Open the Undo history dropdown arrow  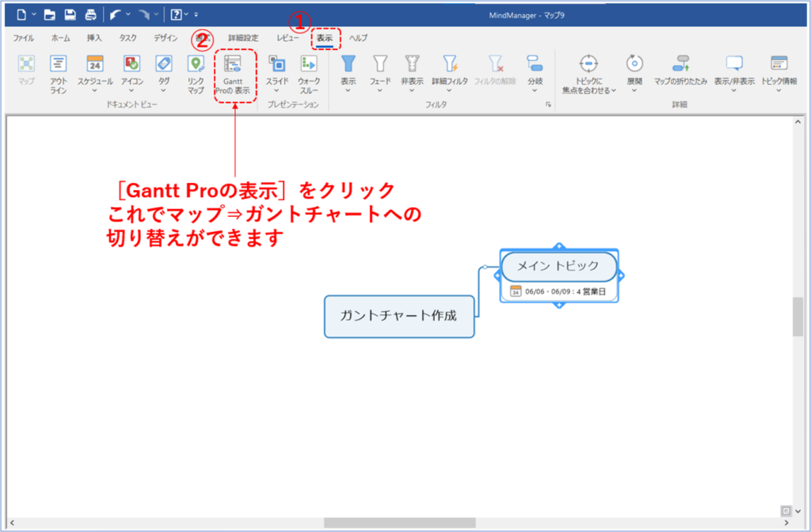[x=128, y=14]
